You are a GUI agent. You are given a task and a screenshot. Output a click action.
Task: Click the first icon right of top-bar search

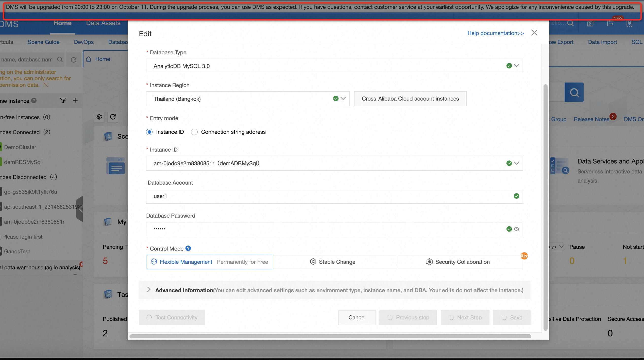pyautogui.click(x=590, y=24)
